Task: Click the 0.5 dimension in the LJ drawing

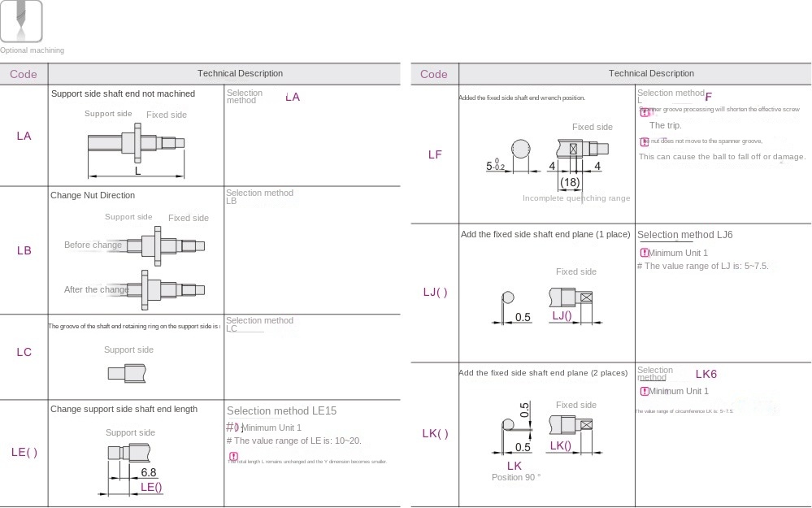Action: pyautogui.click(x=523, y=317)
